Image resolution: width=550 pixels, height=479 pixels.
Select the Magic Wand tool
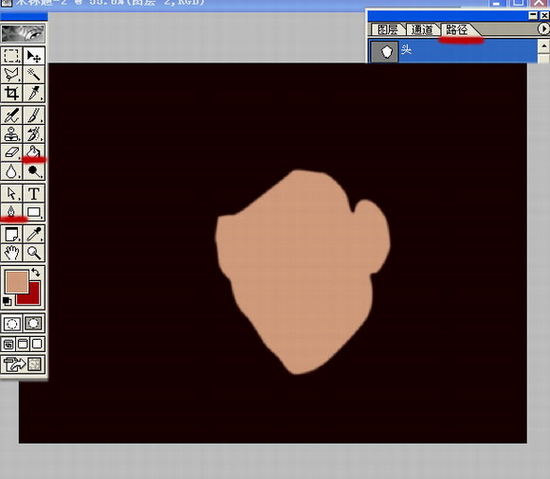(34, 74)
